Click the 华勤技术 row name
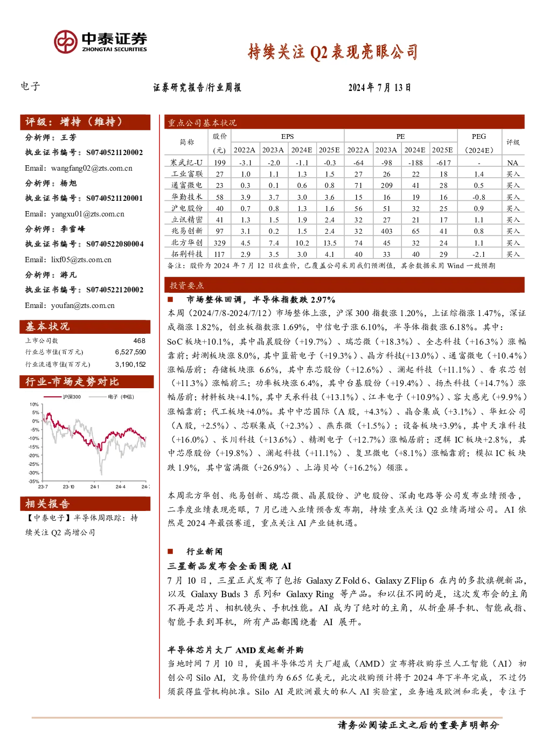The image size is (535, 756). pyautogui.click(x=186, y=197)
